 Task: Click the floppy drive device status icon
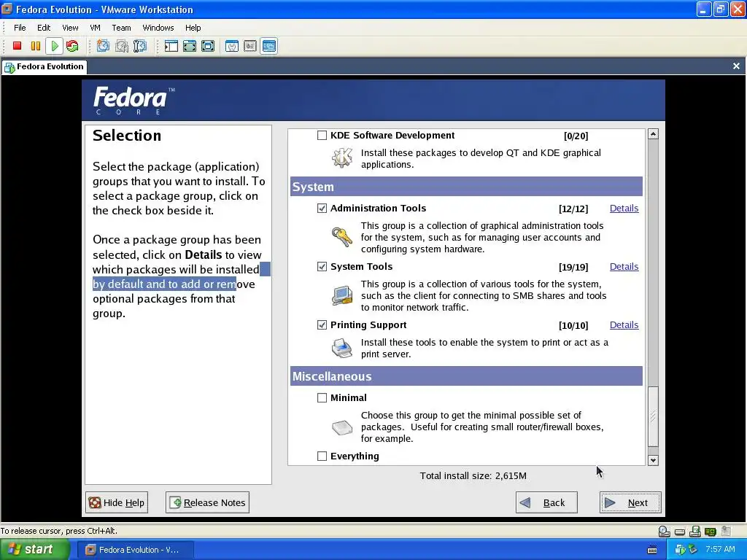(x=695, y=532)
